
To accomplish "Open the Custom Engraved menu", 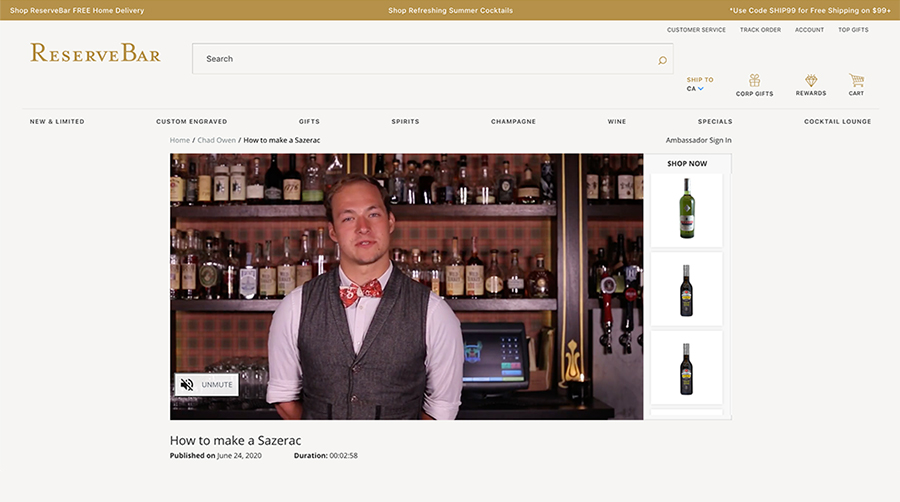I will (192, 122).
